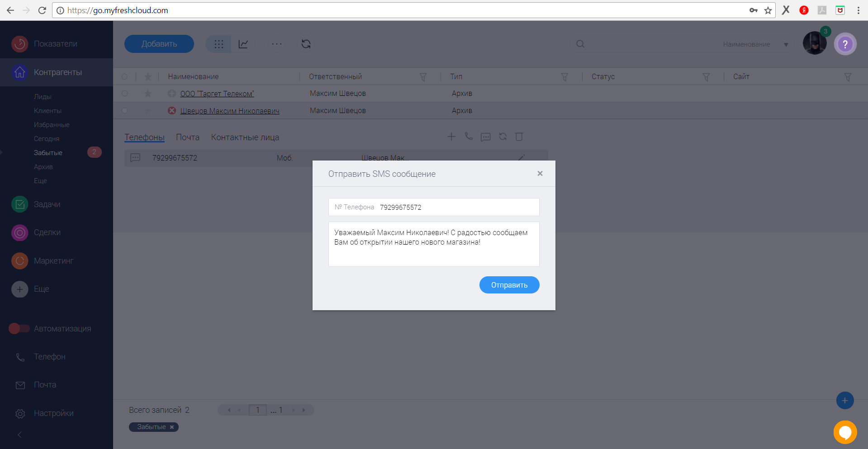Open the orange chat support bubble
Screen dimensions: 868x449
[845, 432]
